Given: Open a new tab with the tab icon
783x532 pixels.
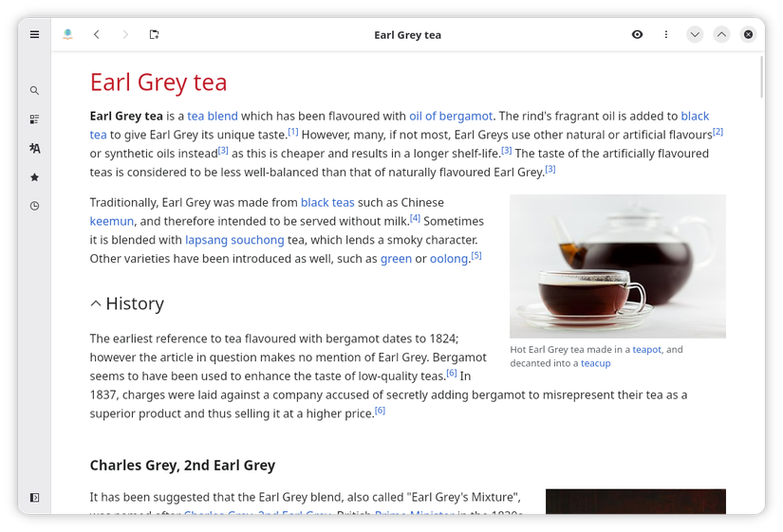Looking at the screenshot, I should coord(155,34).
